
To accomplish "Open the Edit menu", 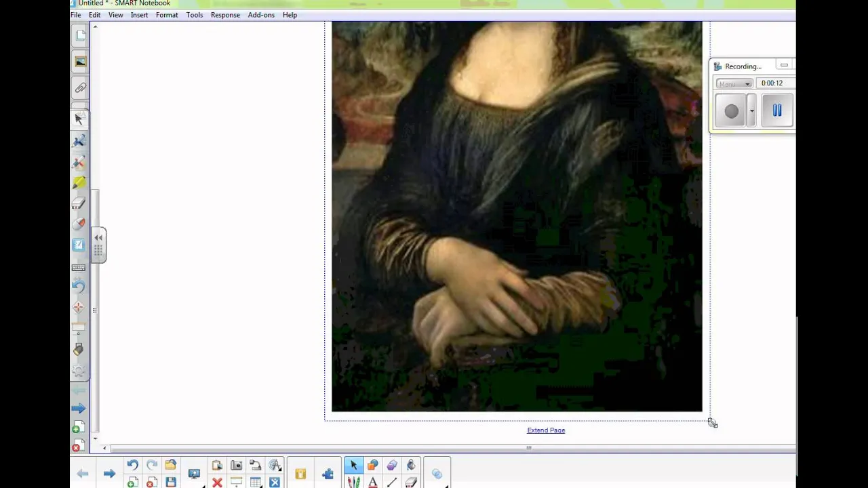I will tap(95, 15).
